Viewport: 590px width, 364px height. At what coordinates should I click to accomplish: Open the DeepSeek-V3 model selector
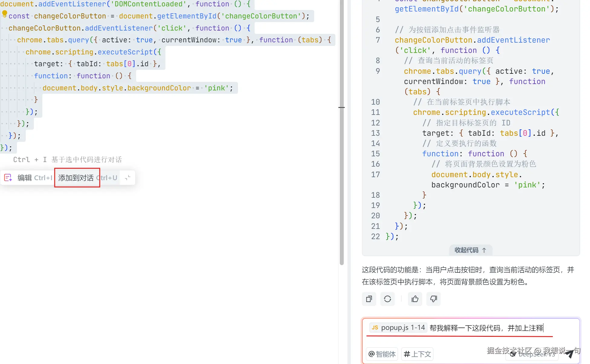[x=532, y=354]
